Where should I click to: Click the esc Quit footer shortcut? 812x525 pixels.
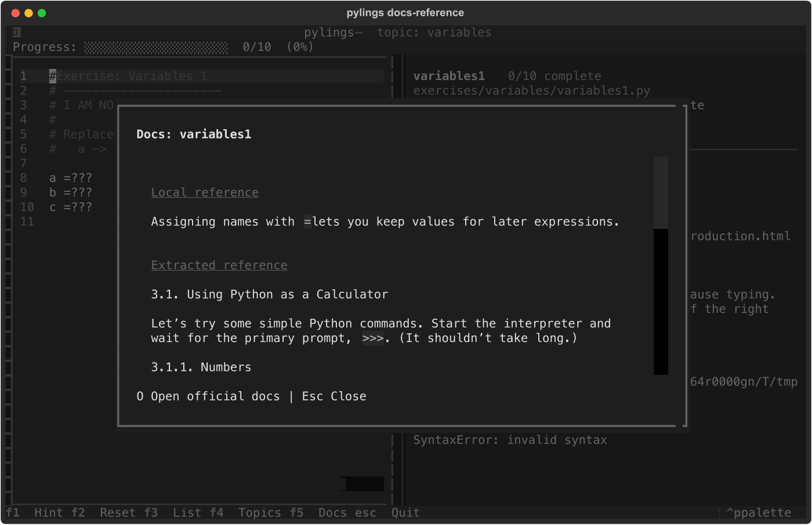tap(387, 513)
